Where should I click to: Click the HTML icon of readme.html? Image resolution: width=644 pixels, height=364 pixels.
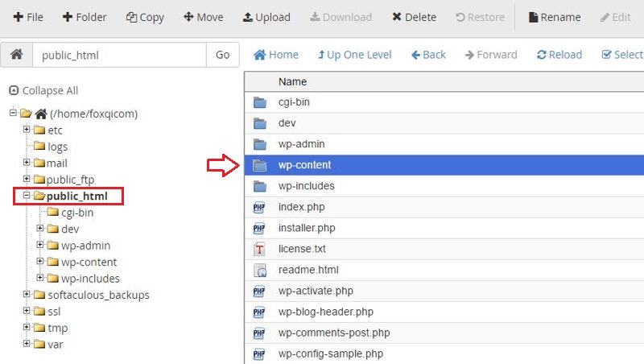tap(259, 270)
